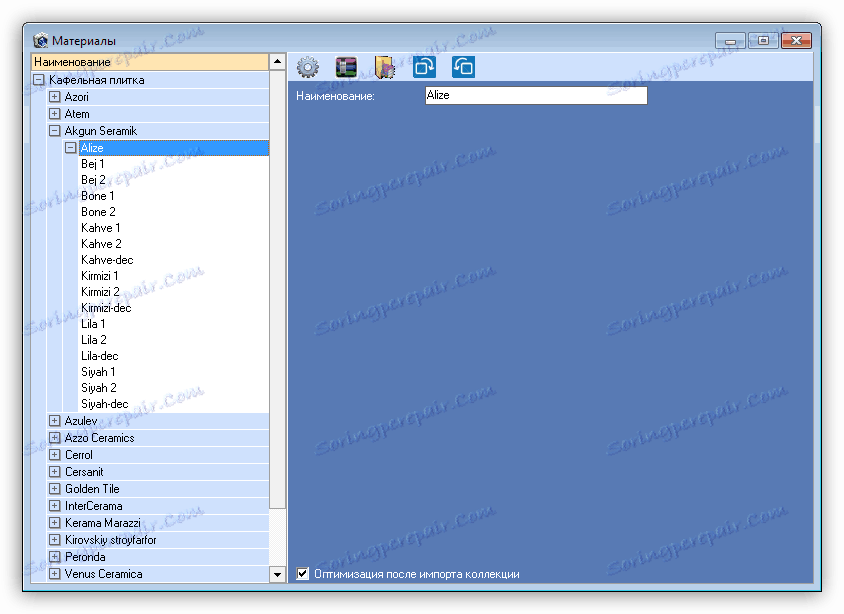This screenshot has height=614, width=844.
Task: Expand the Azzo Ceramics node
Action: (x=54, y=437)
